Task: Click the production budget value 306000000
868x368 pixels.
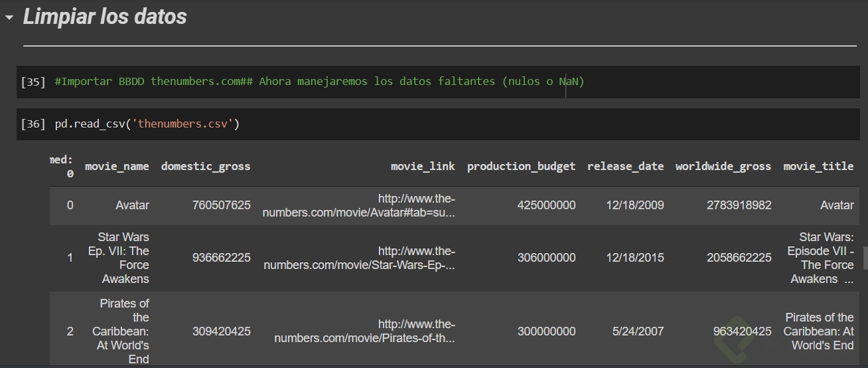Action: tap(547, 258)
